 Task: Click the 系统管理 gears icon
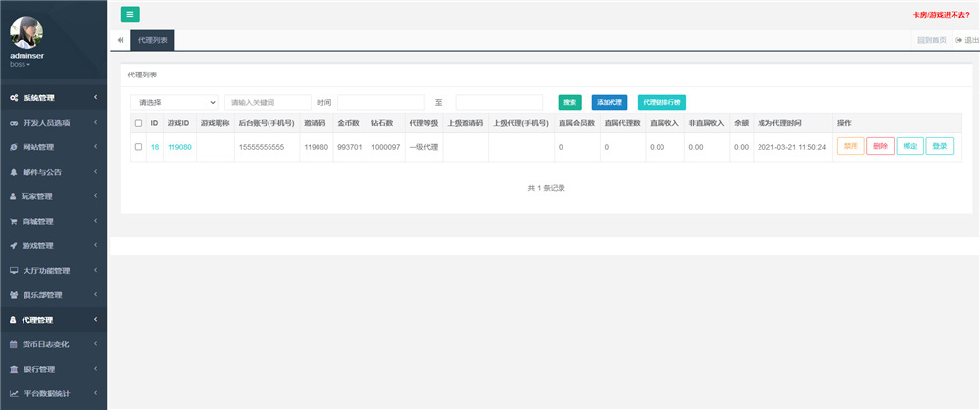[14, 98]
